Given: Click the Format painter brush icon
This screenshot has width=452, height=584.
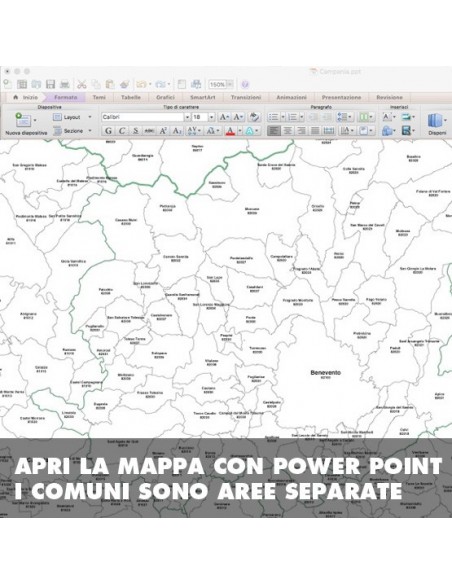Looking at the screenshot, I should coord(124,84).
